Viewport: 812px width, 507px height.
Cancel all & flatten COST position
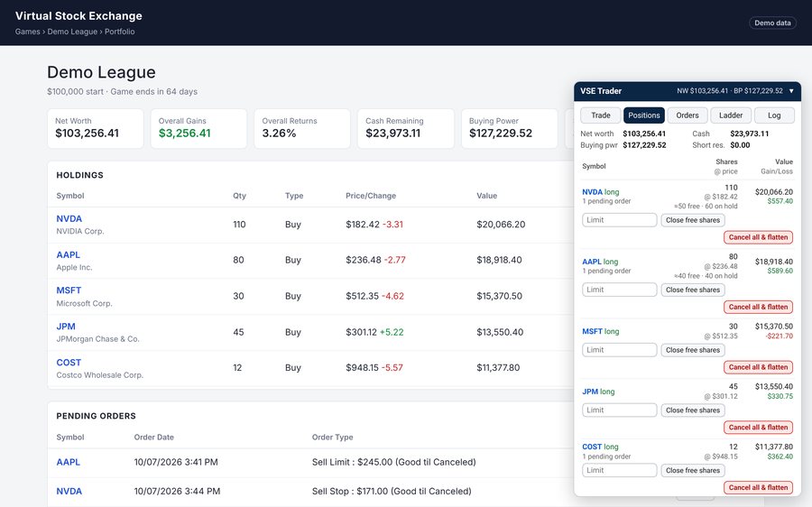pyautogui.click(x=758, y=487)
